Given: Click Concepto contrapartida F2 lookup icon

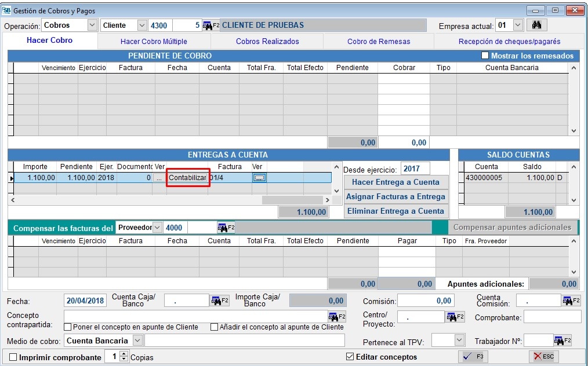Looking at the screenshot, I should coord(337,316).
